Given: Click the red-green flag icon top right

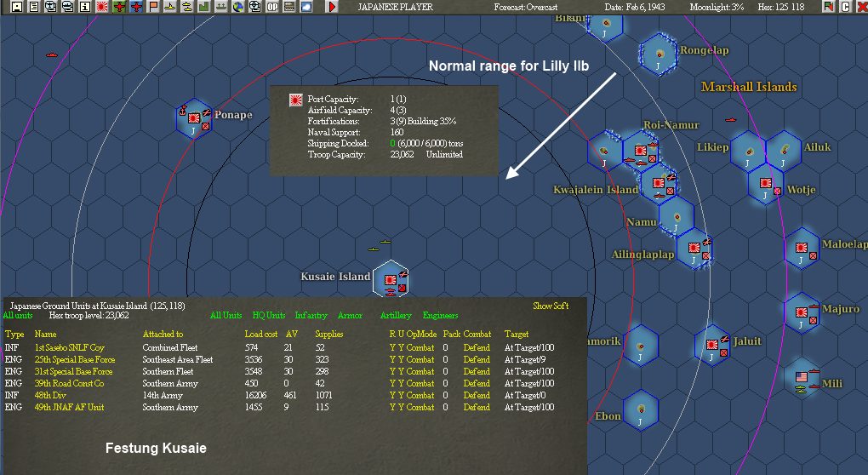Looking at the screenshot, I should [x=828, y=7].
